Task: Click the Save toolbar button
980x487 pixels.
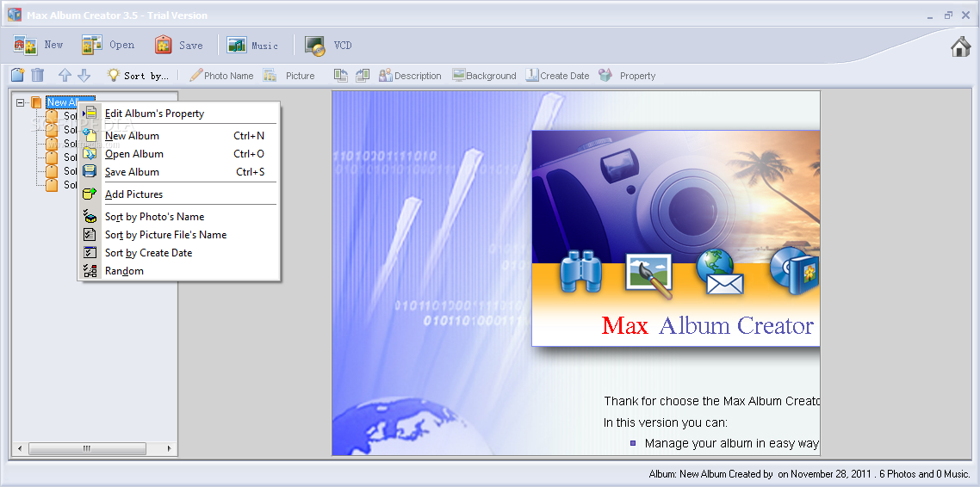Action: [179, 45]
